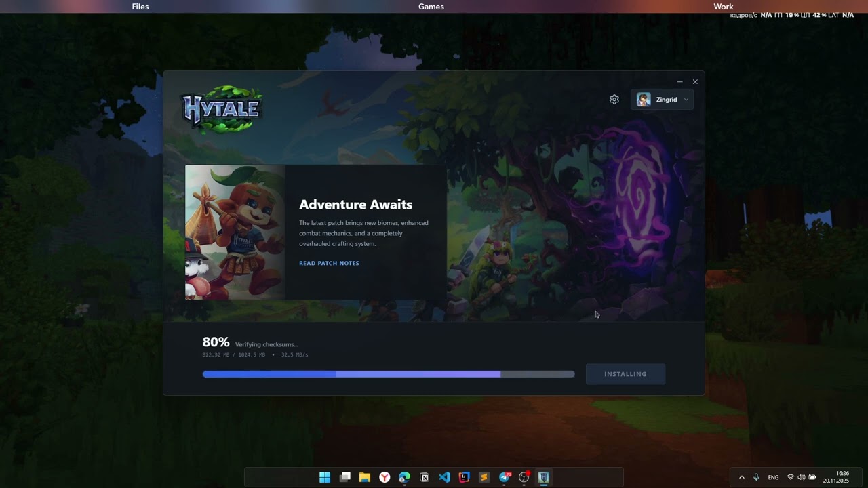The width and height of the screenshot is (868, 488).
Task: Open the Windows Start menu
Action: click(x=325, y=477)
